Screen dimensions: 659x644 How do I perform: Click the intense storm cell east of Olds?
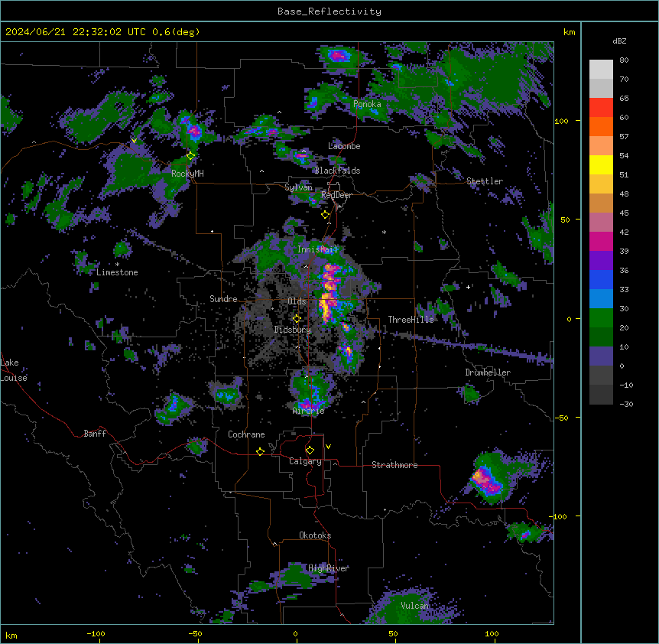[329, 294]
